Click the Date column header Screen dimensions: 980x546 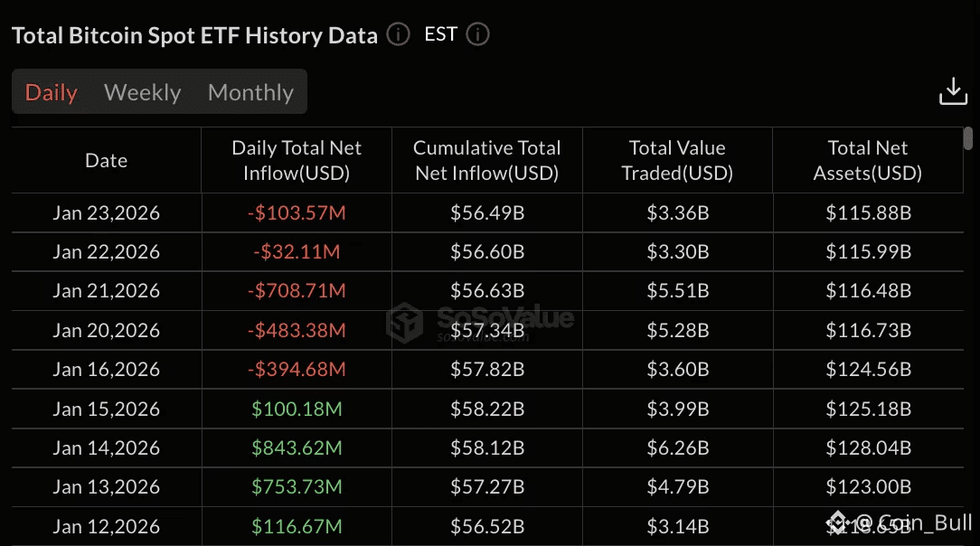(106, 161)
